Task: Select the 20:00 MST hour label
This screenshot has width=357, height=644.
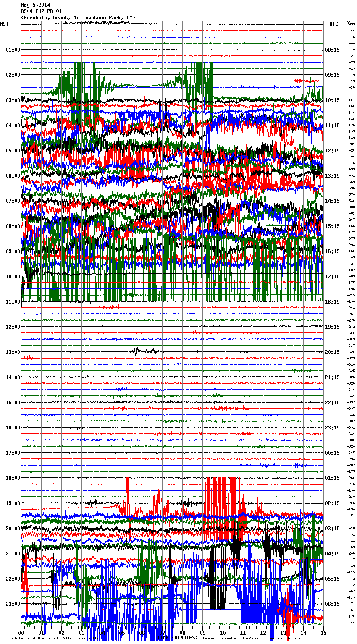Action: tap(13, 528)
